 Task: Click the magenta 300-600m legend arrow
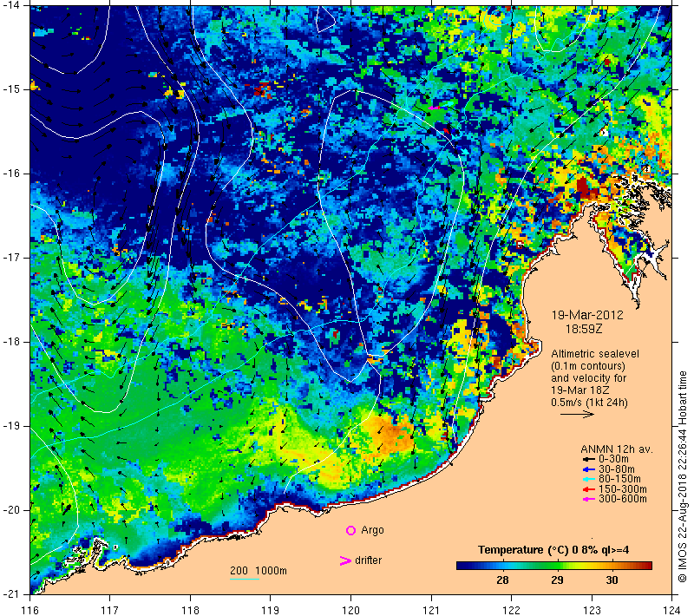pos(588,499)
